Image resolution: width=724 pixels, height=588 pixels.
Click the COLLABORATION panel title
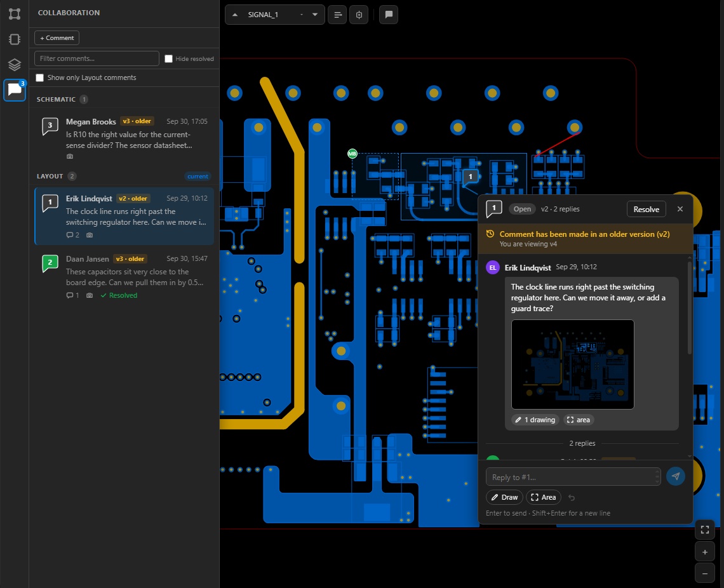click(x=69, y=13)
